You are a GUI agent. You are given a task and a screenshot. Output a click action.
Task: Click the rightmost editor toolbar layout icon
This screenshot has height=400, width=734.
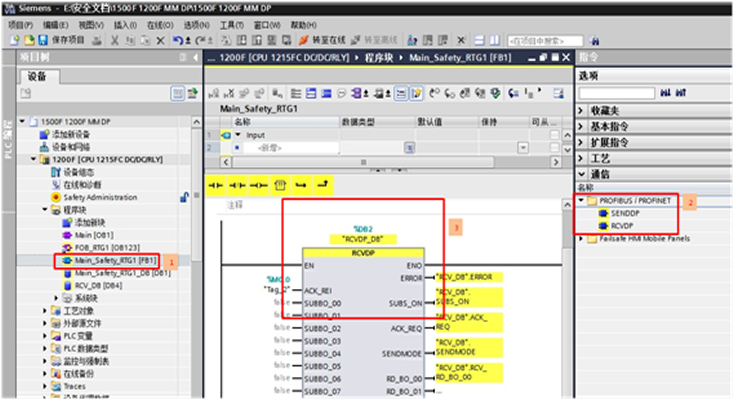click(558, 94)
